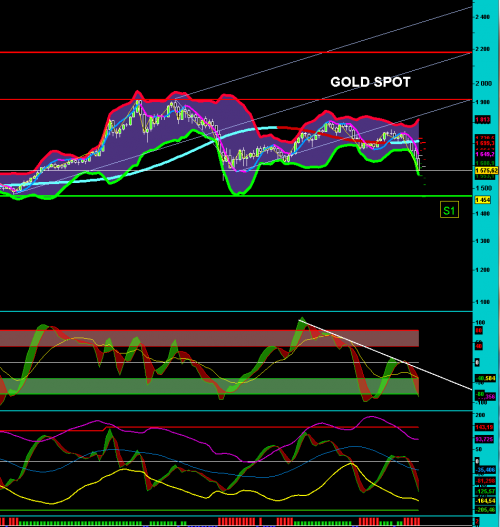
Task: Click the 1.500 label on price axis
Action: point(483,188)
